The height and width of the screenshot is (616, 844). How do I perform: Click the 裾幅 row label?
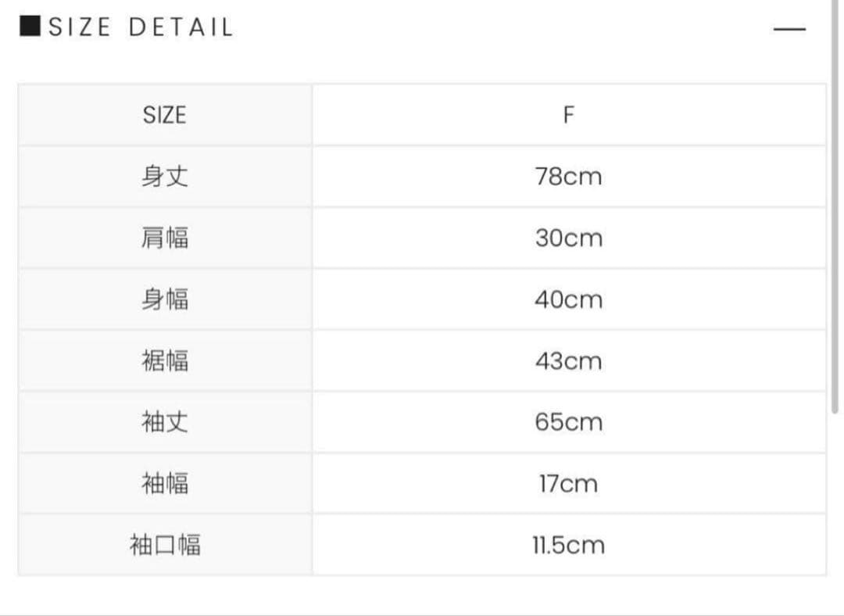pos(165,360)
